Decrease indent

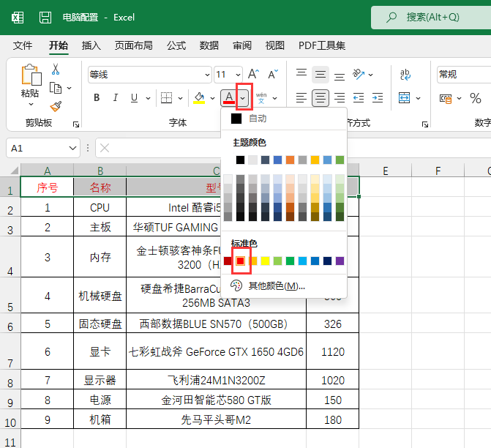(x=359, y=98)
